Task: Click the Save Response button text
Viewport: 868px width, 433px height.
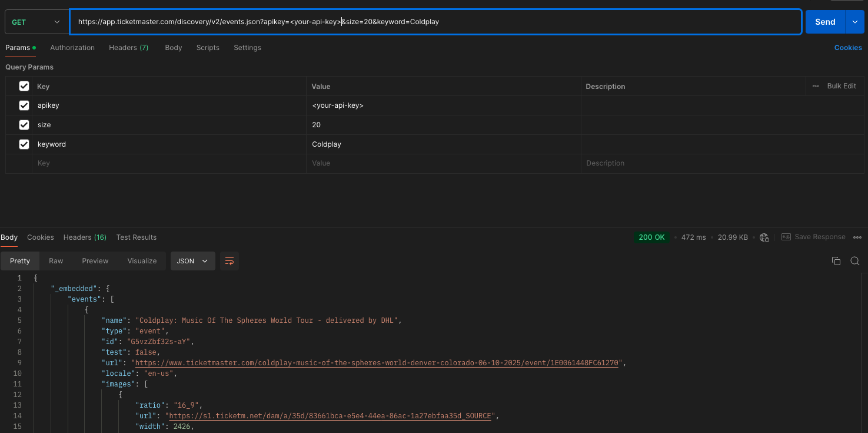Action: pyautogui.click(x=820, y=237)
